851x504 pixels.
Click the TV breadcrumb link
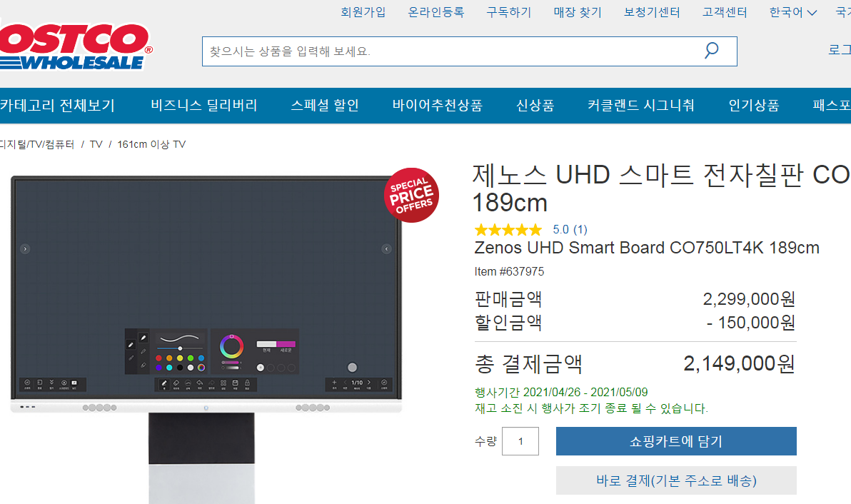[x=96, y=144]
